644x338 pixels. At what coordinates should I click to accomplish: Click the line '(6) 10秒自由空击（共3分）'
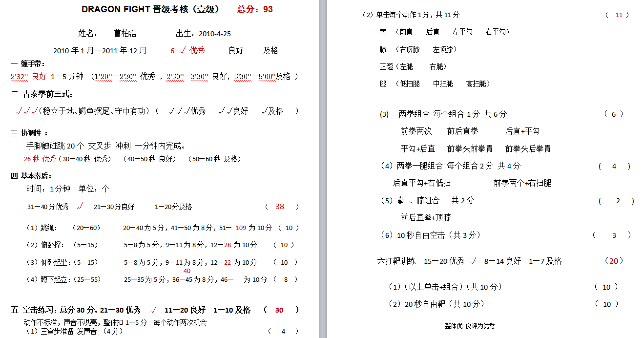click(x=430, y=235)
